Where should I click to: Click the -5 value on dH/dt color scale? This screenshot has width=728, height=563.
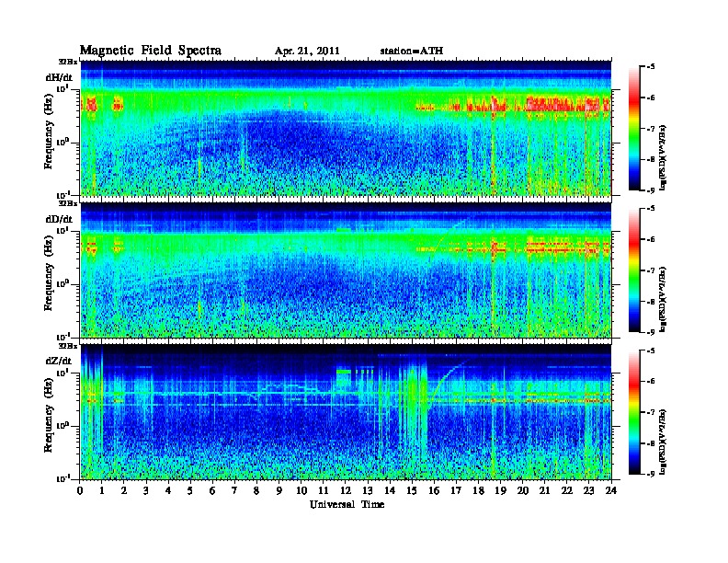pyautogui.click(x=651, y=67)
